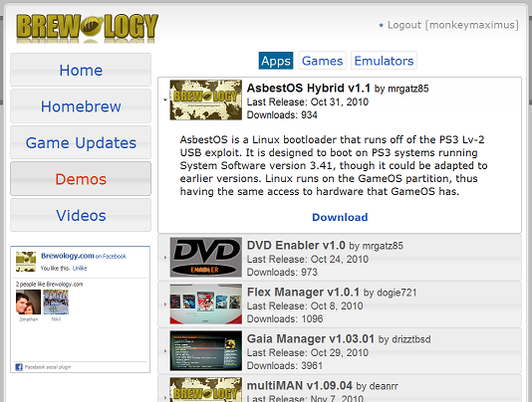Click the DVD Enabler icon
The image size is (532, 402).
point(206,258)
